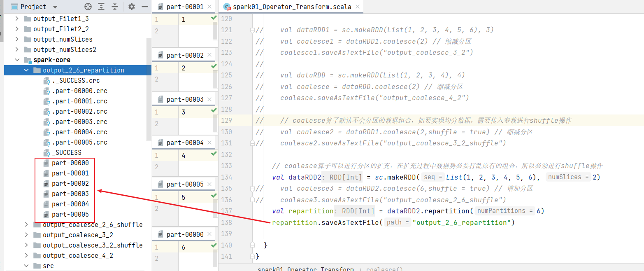The image size is (644, 271).
Task: Collapse the spark-core module node
Action: [x=17, y=60]
